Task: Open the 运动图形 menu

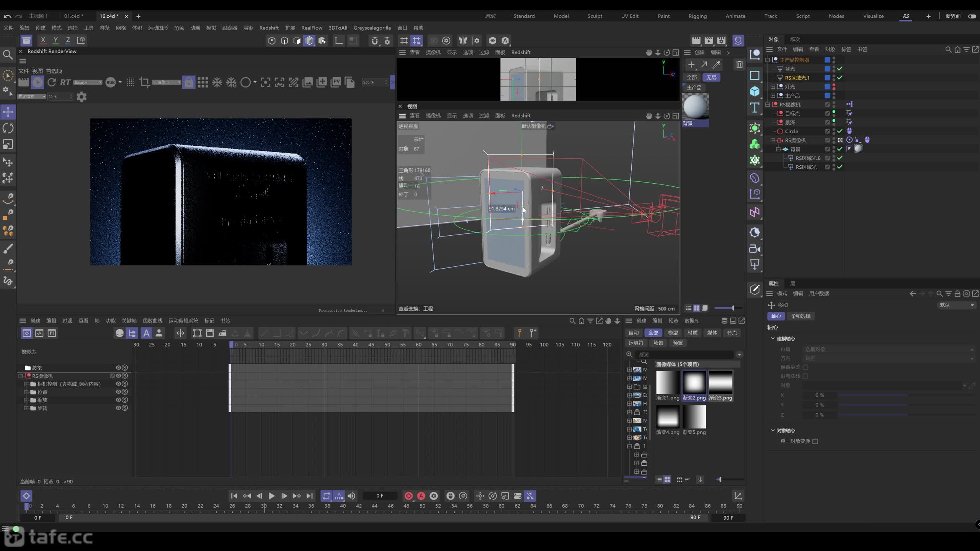Action: (158, 28)
